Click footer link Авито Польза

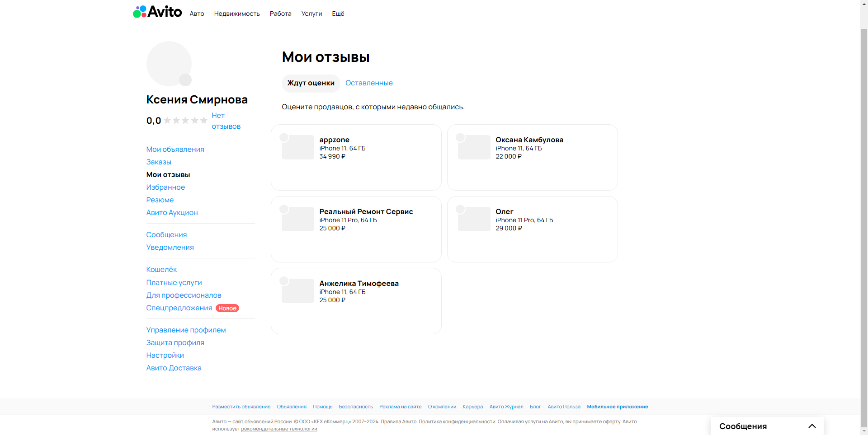coord(564,407)
